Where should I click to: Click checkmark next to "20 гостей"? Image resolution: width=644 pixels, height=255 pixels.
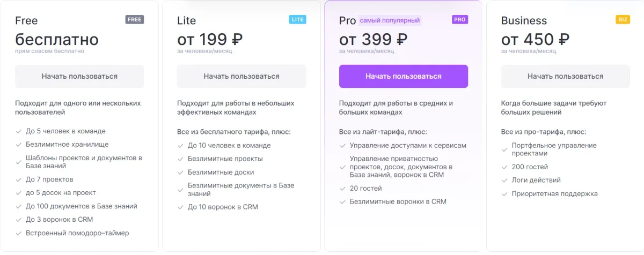[x=343, y=189]
